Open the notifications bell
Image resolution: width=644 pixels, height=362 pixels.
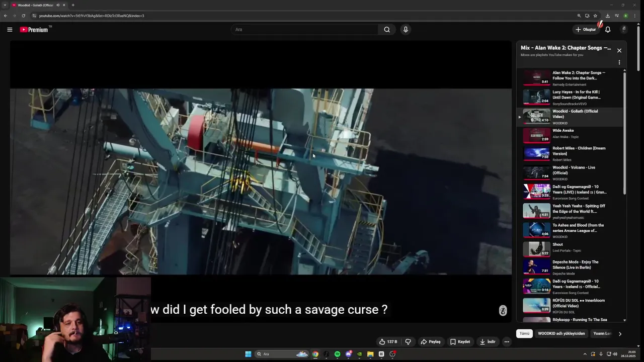608,30
